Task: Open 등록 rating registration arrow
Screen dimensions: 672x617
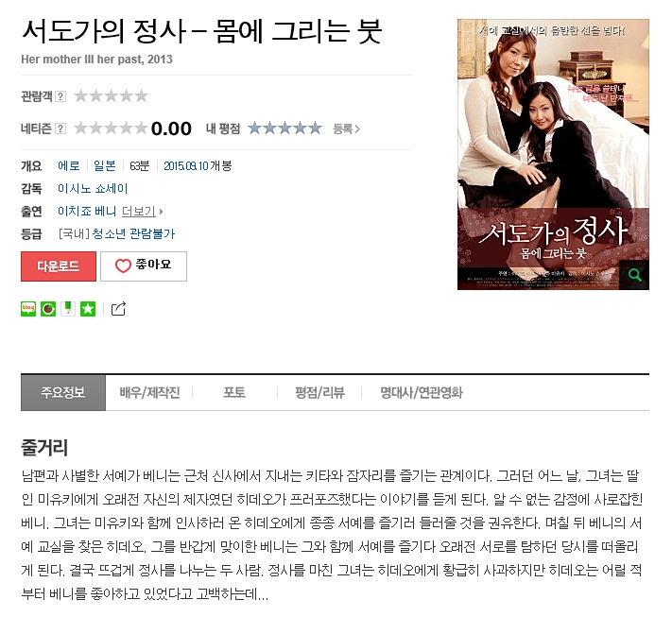Action: 346,129
